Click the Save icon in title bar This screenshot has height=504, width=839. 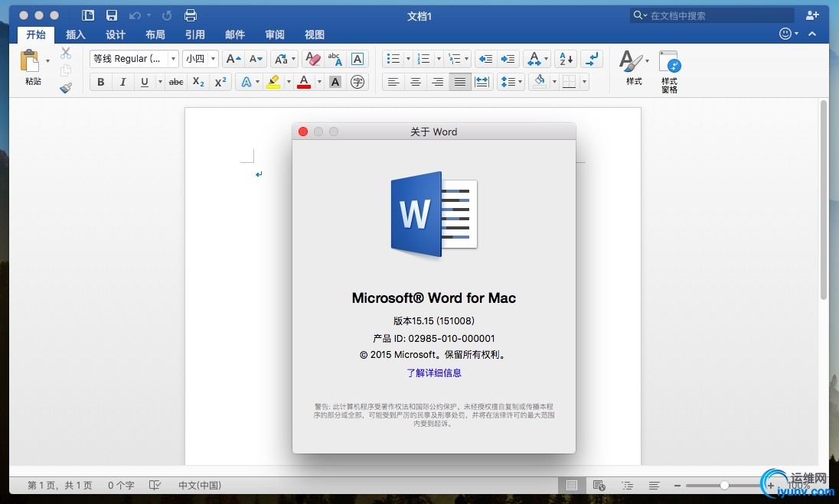(x=112, y=15)
